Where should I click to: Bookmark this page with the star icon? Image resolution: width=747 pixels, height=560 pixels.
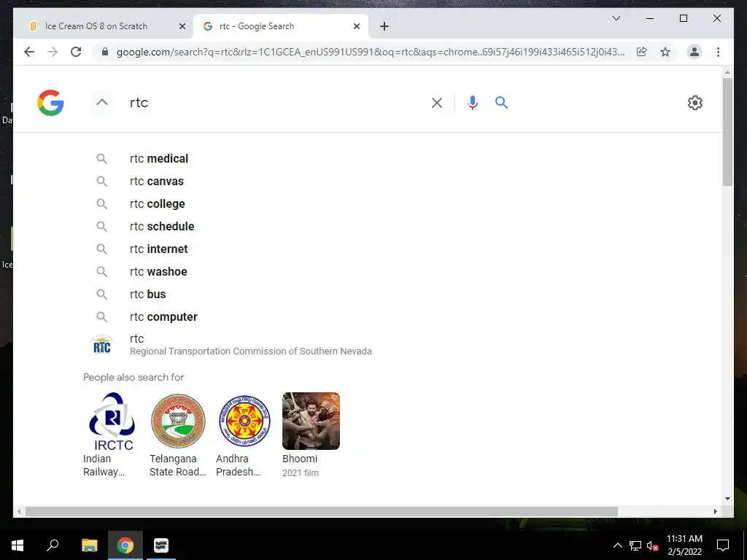[665, 52]
